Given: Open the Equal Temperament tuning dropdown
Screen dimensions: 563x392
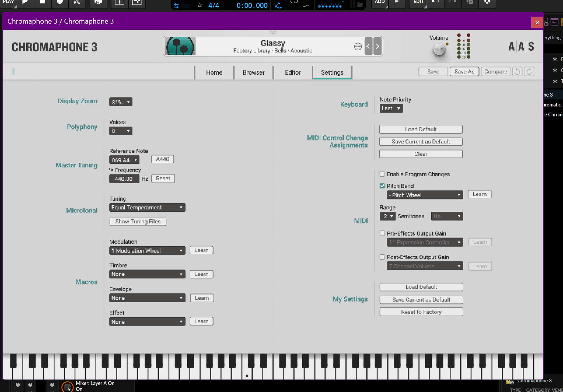Looking at the screenshot, I should 147,207.
